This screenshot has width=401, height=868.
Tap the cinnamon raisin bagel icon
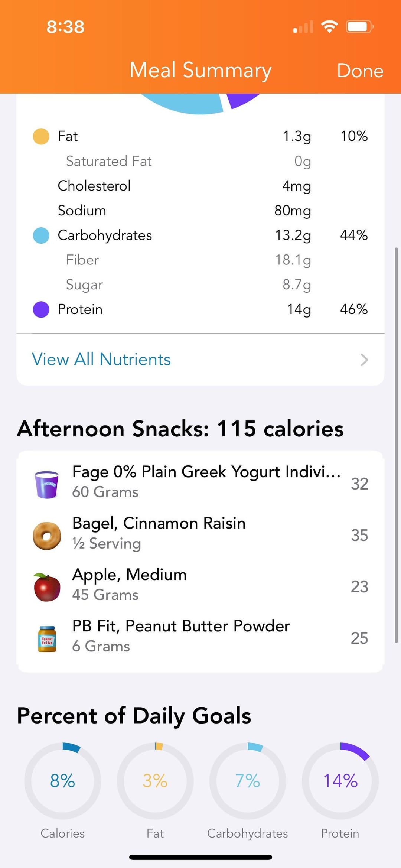click(47, 536)
